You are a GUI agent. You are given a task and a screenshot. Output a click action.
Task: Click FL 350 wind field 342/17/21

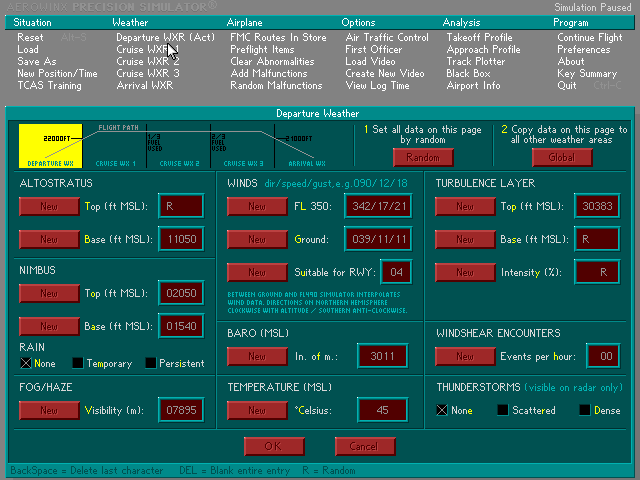pyautogui.click(x=378, y=206)
